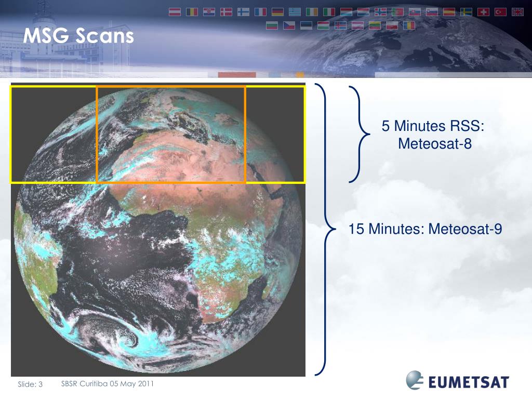Click the Poland flag icon
The height and width of the screenshot is (399, 532).
click(x=392, y=25)
